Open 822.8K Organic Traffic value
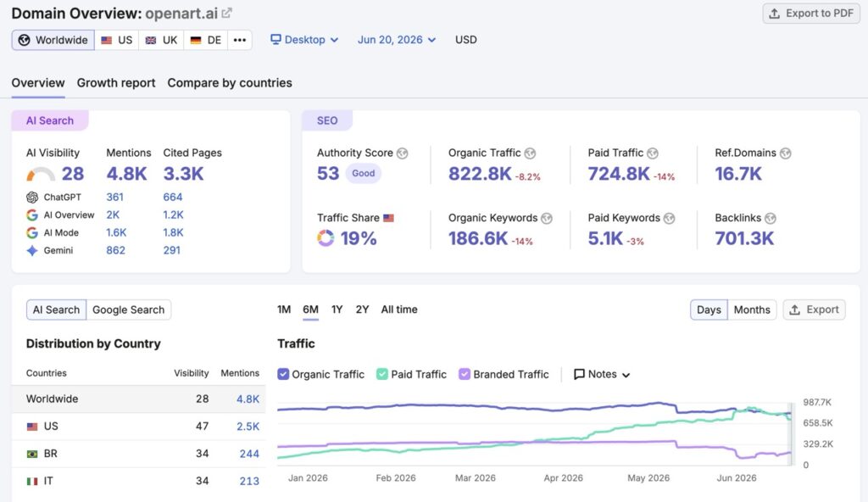Image resolution: width=868 pixels, height=502 pixels. point(480,174)
